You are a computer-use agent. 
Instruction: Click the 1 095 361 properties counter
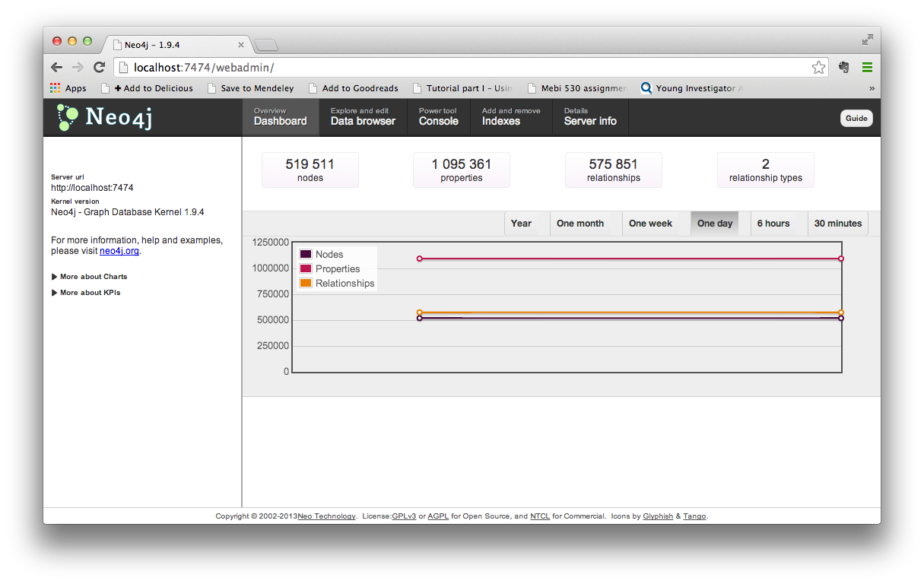click(462, 170)
